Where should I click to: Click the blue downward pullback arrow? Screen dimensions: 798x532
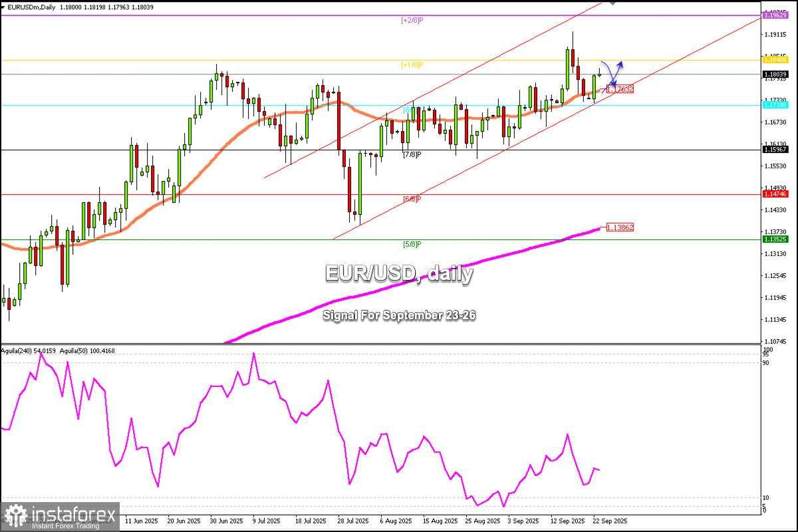click(615, 83)
